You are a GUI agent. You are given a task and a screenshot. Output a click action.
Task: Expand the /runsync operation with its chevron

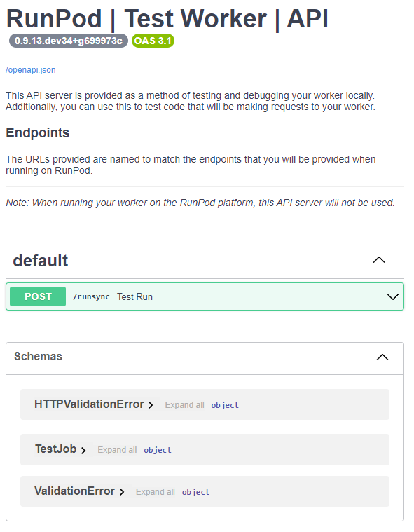pyautogui.click(x=393, y=297)
